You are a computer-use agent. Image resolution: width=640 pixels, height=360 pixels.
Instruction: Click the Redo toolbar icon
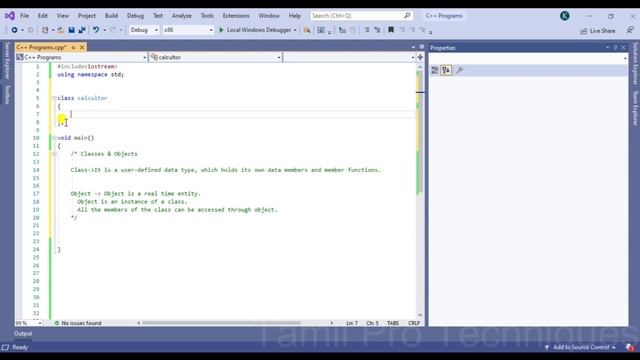[x=113, y=30]
